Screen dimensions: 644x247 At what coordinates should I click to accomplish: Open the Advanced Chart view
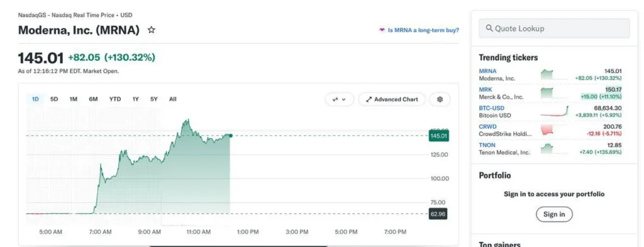click(x=392, y=99)
